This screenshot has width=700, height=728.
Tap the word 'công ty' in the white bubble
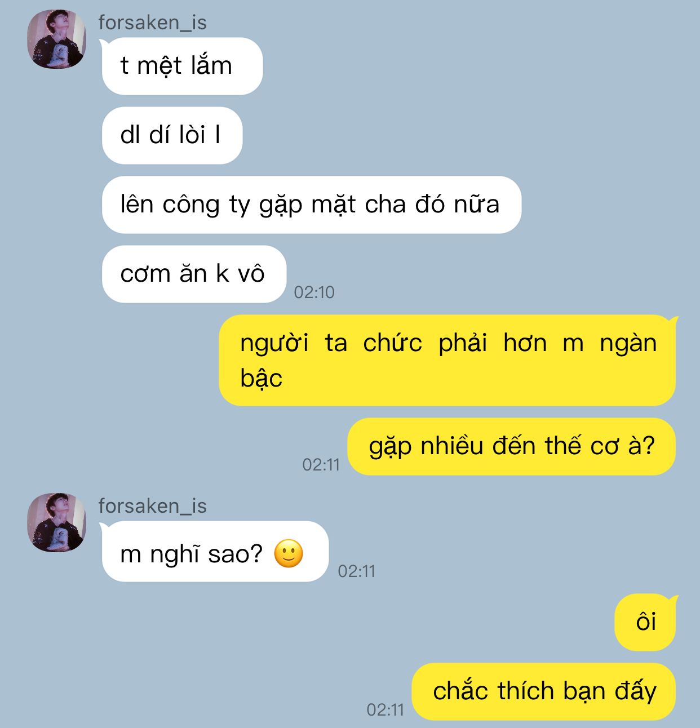point(206,205)
